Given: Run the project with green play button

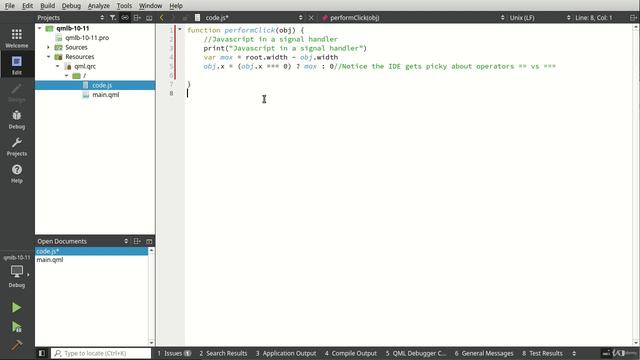Looking at the screenshot, I should coord(16,307).
